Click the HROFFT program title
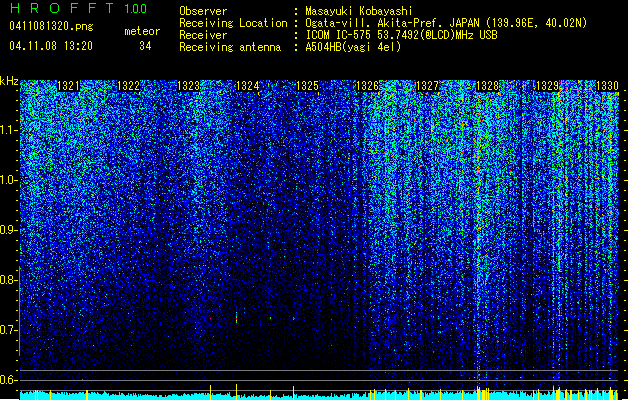The height and width of the screenshot is (400, 629). pyautogui.click(x=62, y=8)
